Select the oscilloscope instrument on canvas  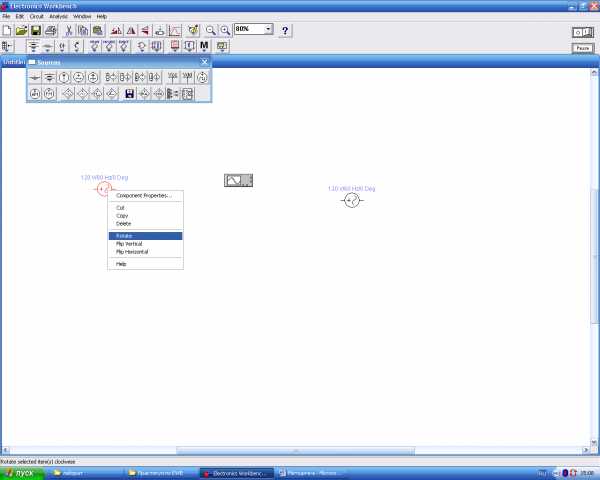(238, 180)
